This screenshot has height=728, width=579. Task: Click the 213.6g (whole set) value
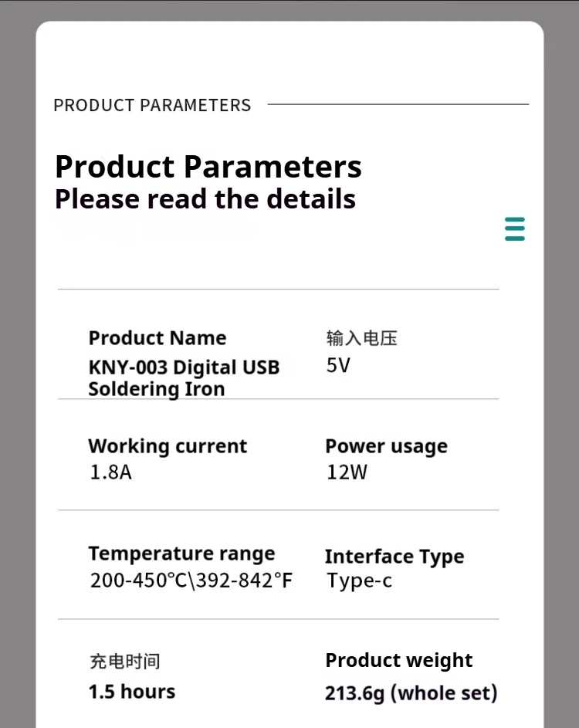click(x=411, y=693)
